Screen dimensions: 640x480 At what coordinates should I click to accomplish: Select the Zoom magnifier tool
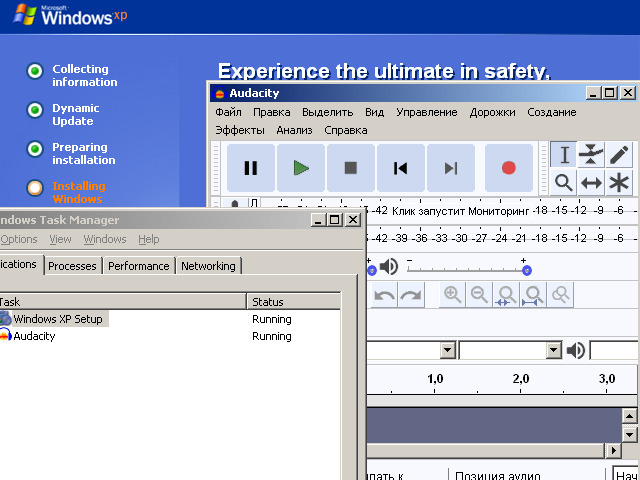[x=564, y=182]
